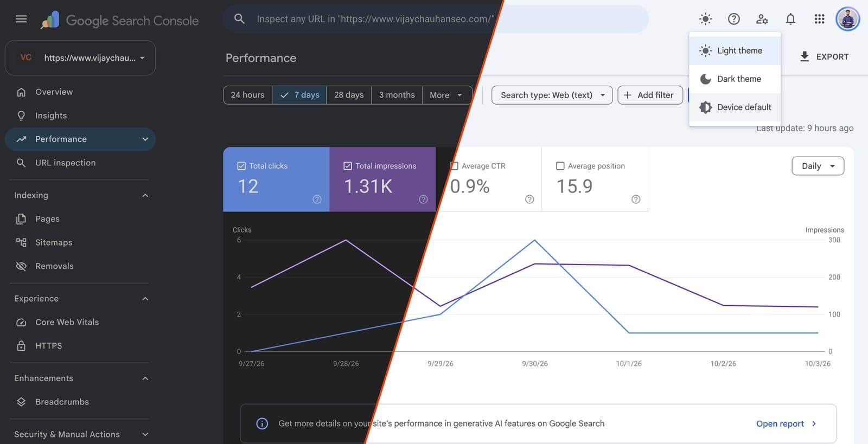Open the URL inspection tool
Image resolution: width=868 pixels, height=444 pixels.
(x=80, y=163)
